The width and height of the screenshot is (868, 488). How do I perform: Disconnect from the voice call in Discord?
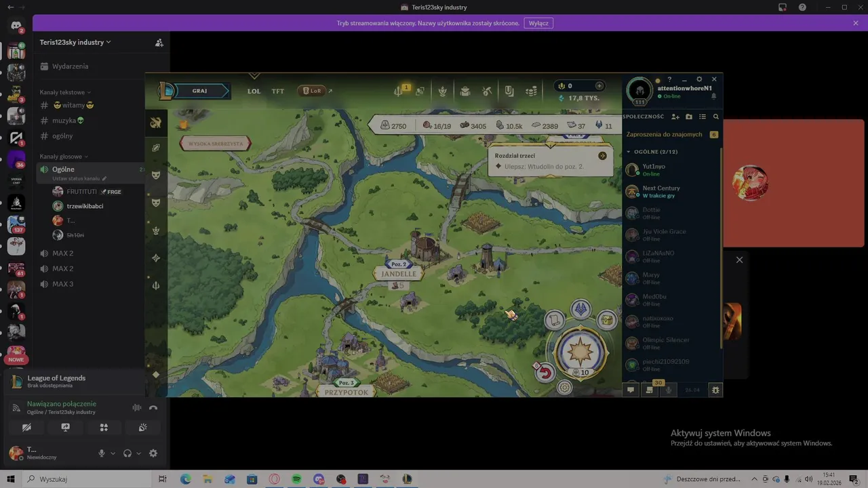pyautogui.click(x=153, y=407)
